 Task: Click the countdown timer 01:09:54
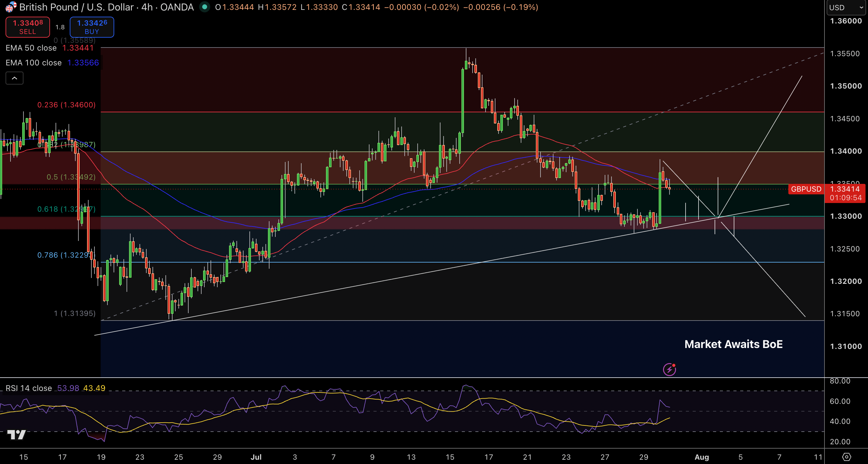(845, 198)
